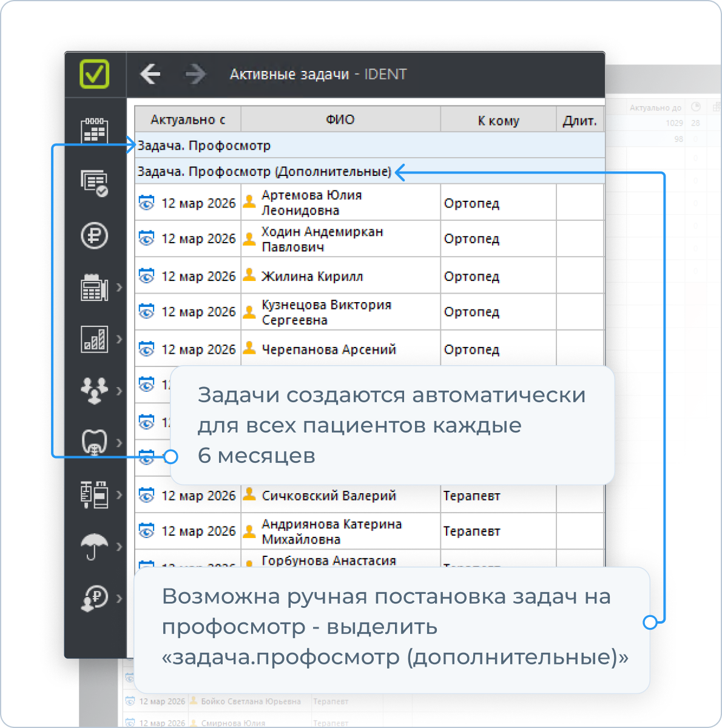This screenshot has width=722, height=728.
Task: Expand the umbrella insurance submenu chevron
Action: tap(119, 546)
